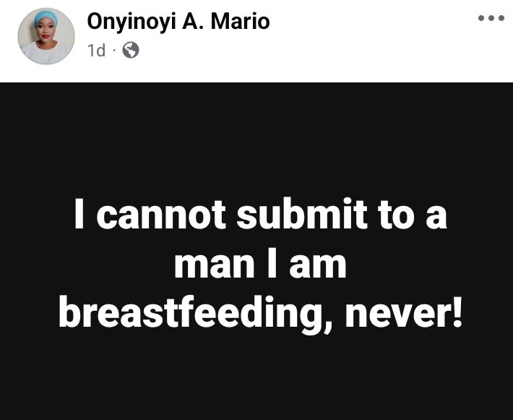Click the globe public audience icon
Screen dimensions: 513x420
pos(130,50)
